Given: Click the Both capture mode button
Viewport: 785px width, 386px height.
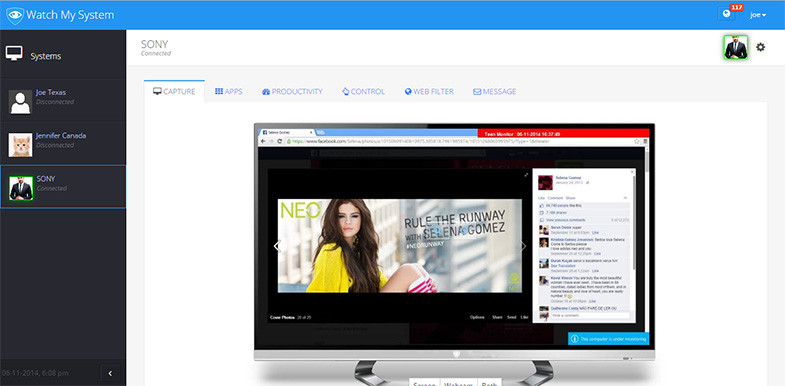Looking at the screenshot, I should 489,383.
